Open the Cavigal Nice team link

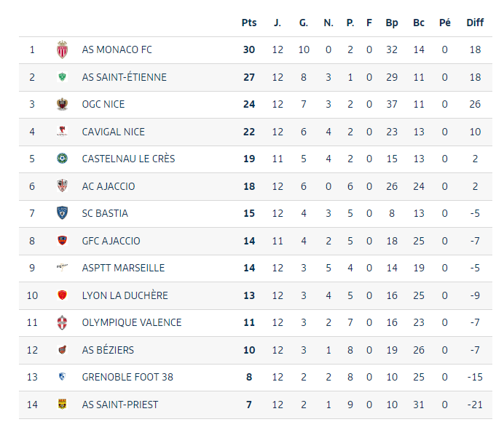point(113,132)
